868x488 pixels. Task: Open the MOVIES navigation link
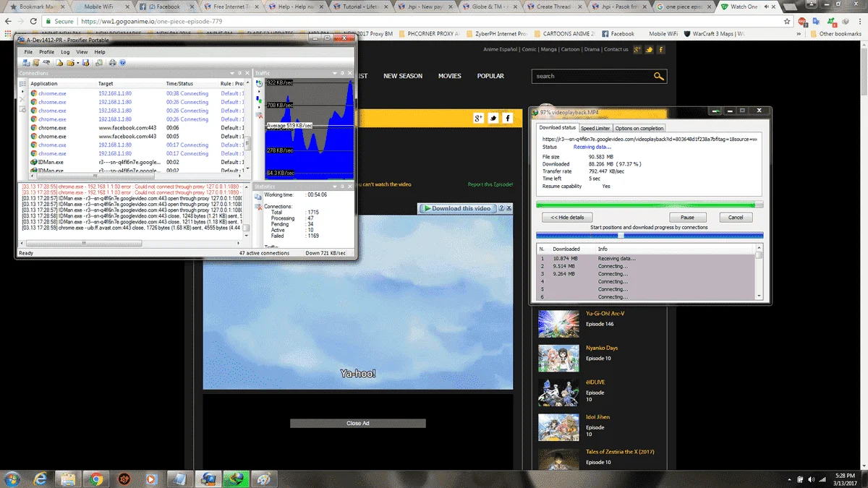450,76
